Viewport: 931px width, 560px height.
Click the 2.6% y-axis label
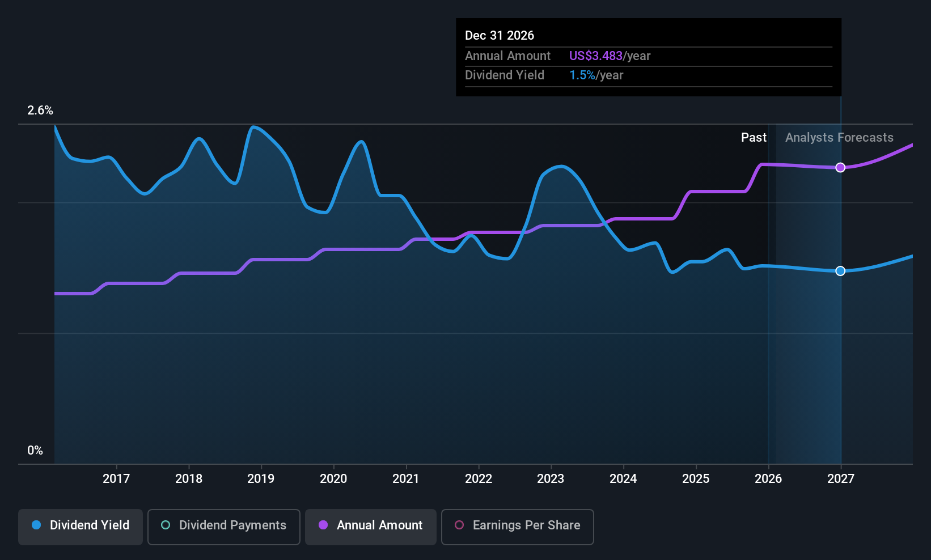pos(40,111)
